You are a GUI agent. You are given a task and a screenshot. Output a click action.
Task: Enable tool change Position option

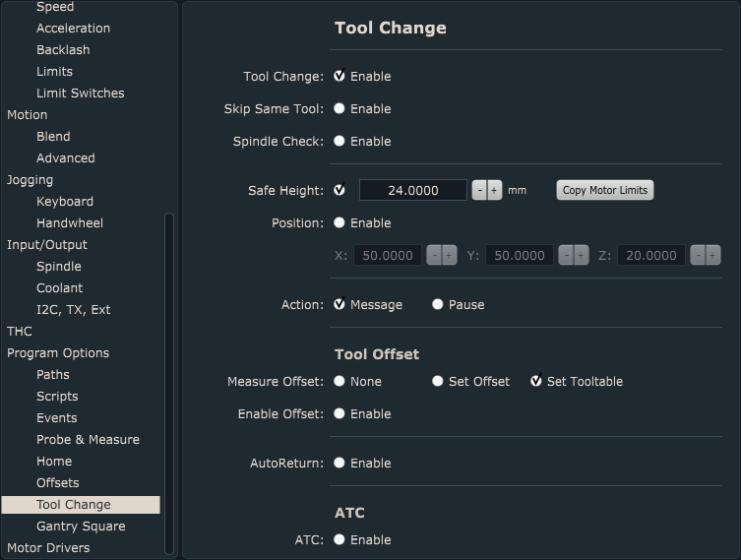click(x=340, y=222)
